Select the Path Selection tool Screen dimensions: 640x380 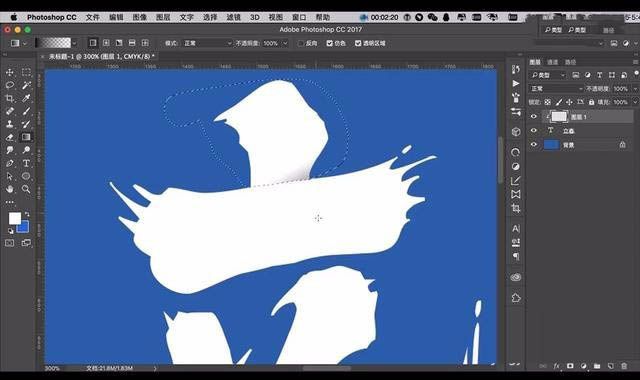point(9,176)
